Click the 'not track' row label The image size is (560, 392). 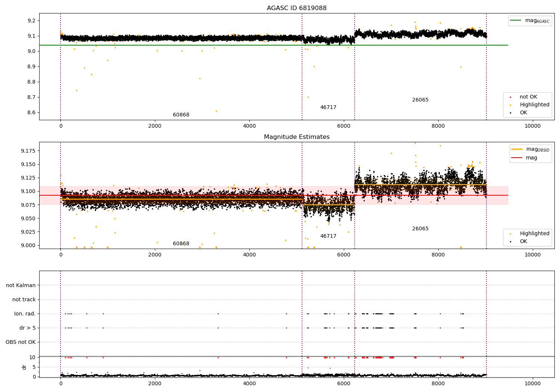24,299
